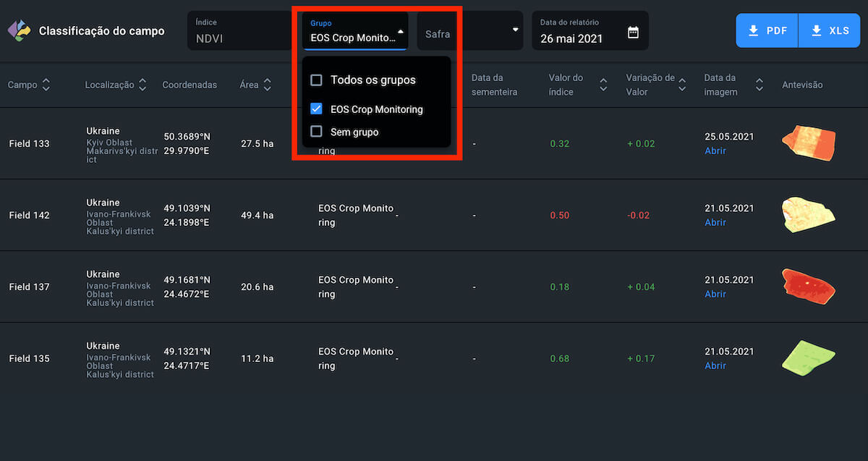Screen dimensions: 868x461
Task: Sort by Variação de Valor arrows
Action: click(682, 85)
